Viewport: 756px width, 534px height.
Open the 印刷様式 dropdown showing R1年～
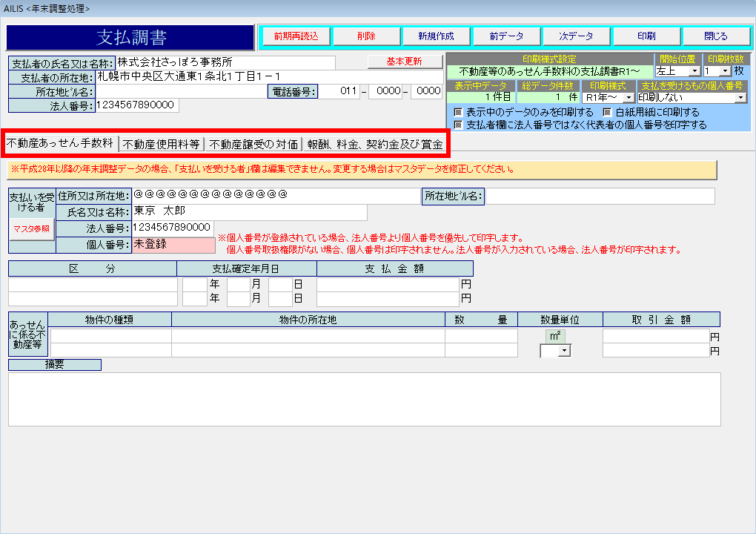[628, 97]
